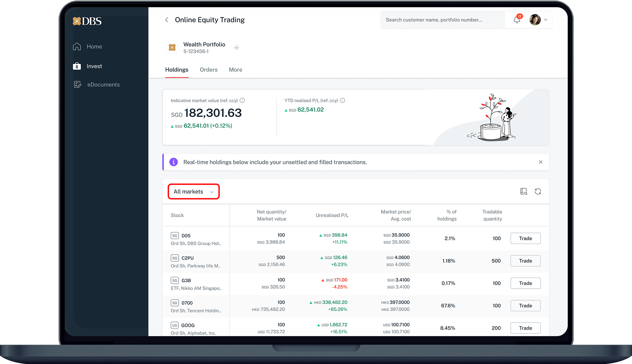Switch to the Orders tab

[209, 70]
